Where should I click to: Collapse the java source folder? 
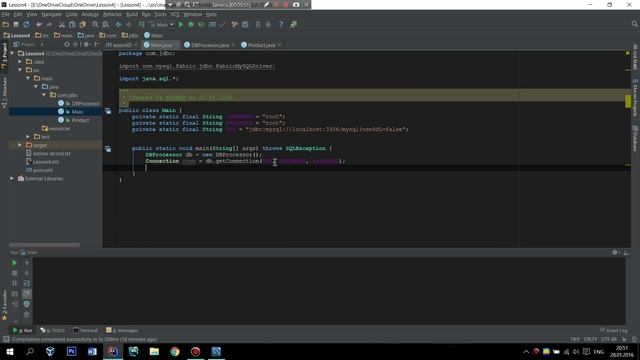tap(36, 87)
